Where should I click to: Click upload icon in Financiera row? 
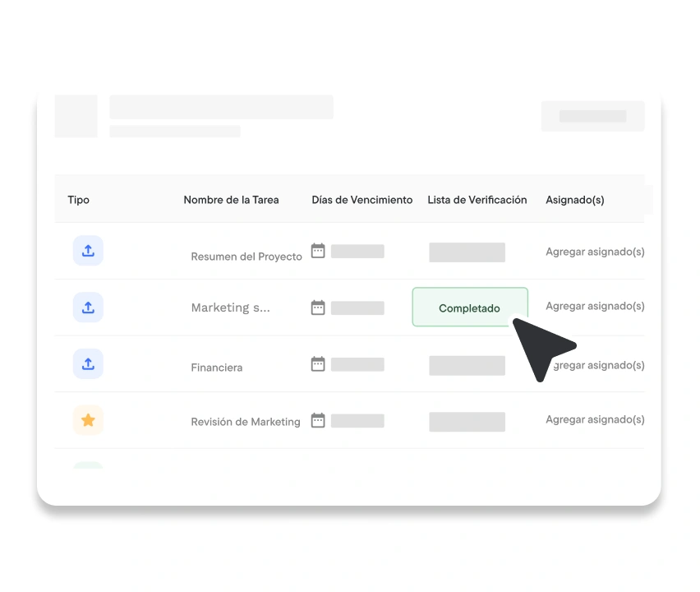pos(88,363)
